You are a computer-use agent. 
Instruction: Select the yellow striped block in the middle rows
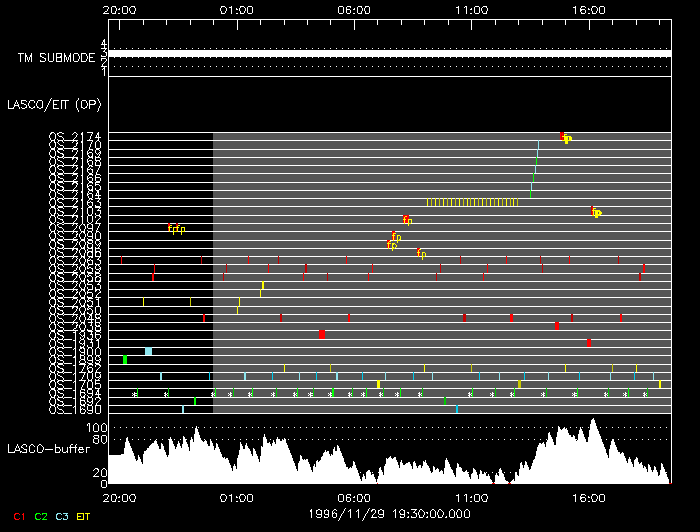click(490, 202)
